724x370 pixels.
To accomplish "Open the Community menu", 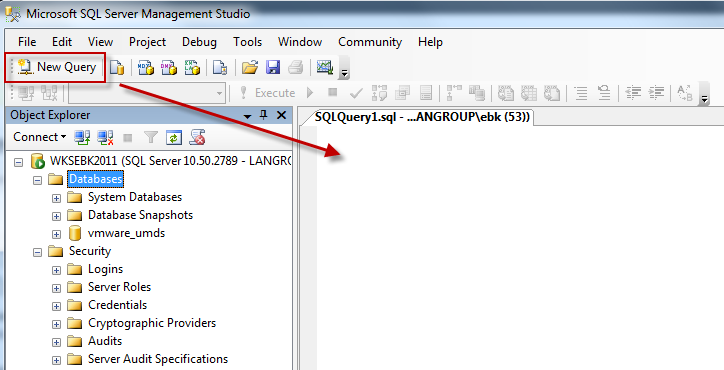I will (370, 42).
